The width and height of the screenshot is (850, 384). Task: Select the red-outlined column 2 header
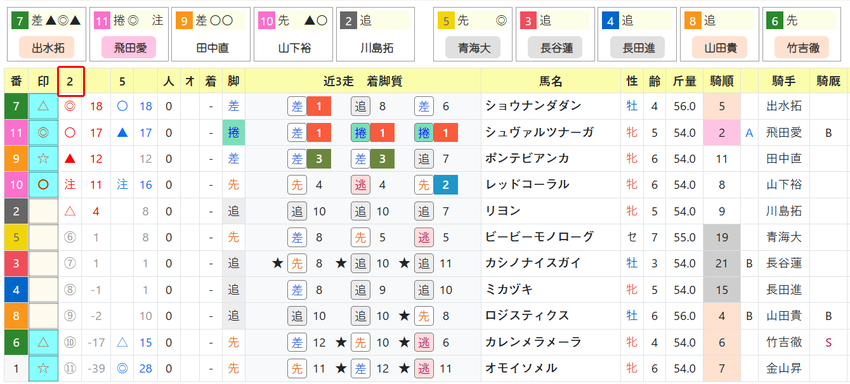tap(70, 81)
